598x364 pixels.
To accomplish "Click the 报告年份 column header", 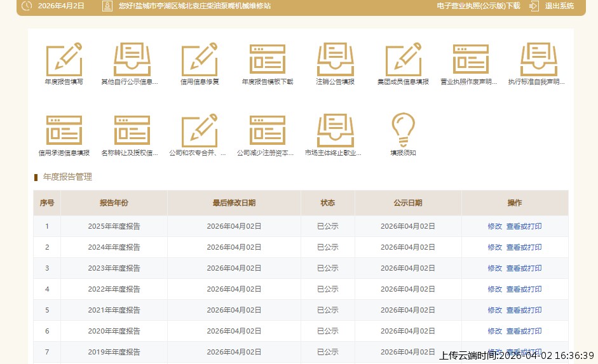I will pos(114,203).
